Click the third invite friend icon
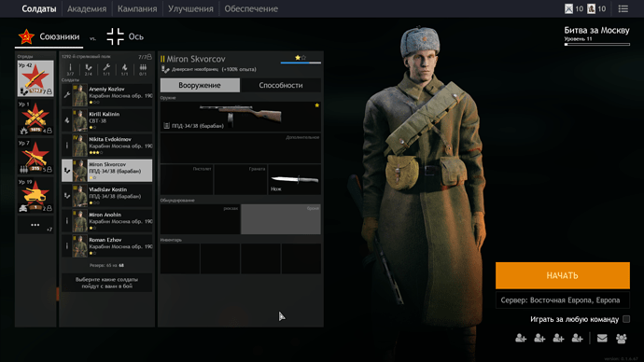The image size is (644, 362). pyautogui.click(x=558, y=338)
